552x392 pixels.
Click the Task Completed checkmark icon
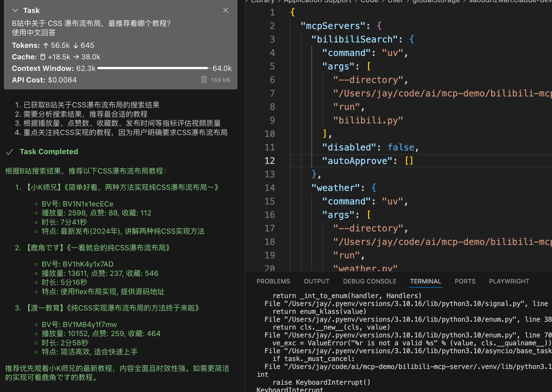(10, 152)
